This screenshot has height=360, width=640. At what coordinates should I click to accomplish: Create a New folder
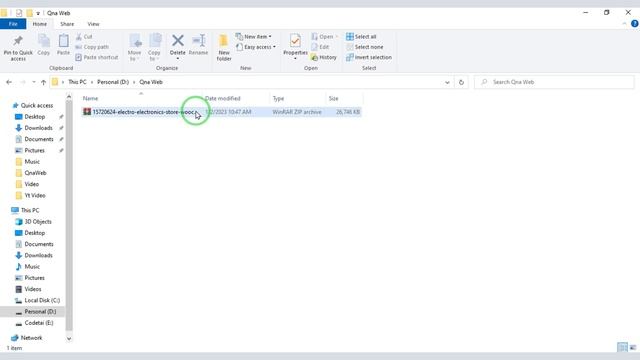pos(224,47)
